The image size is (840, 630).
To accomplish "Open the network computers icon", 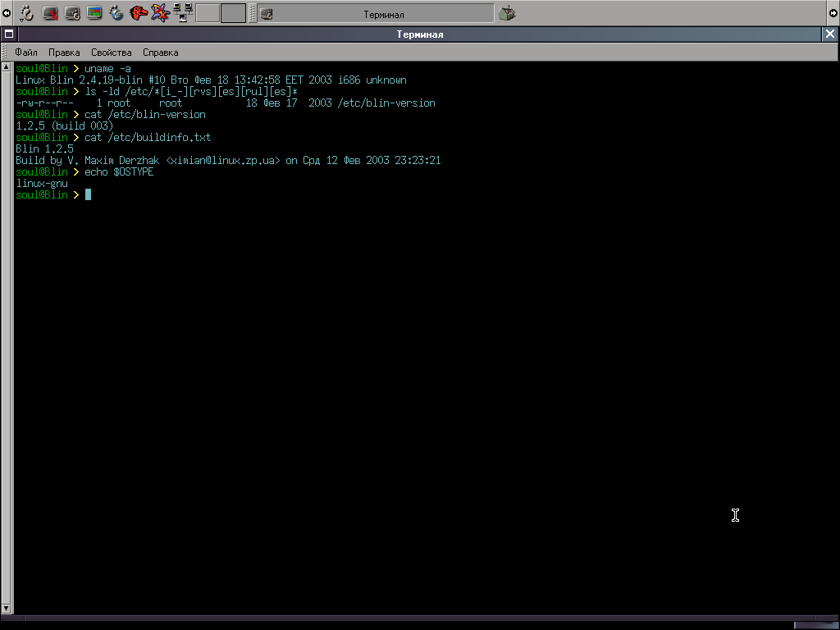I will (183, 13).
